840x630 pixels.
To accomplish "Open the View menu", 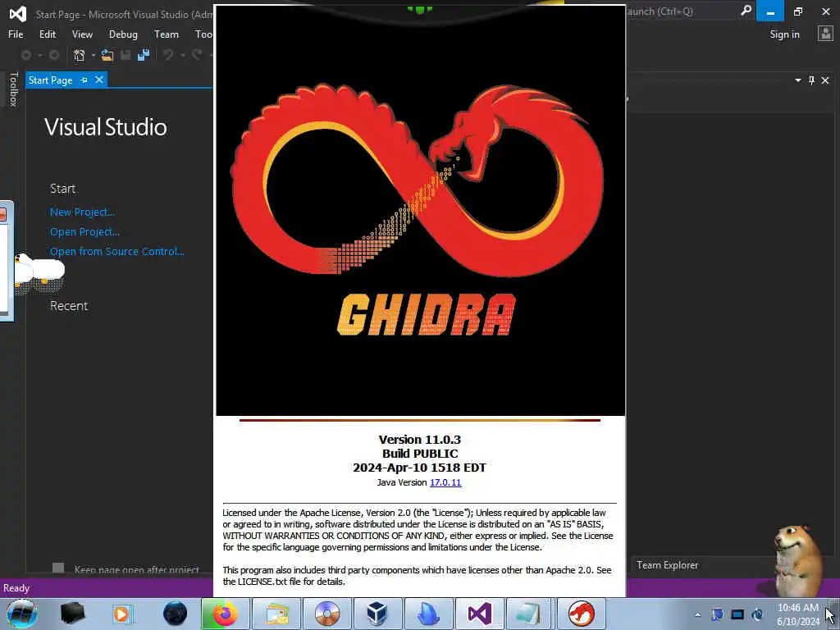I will pyautogui.click(x=82, y=34).
